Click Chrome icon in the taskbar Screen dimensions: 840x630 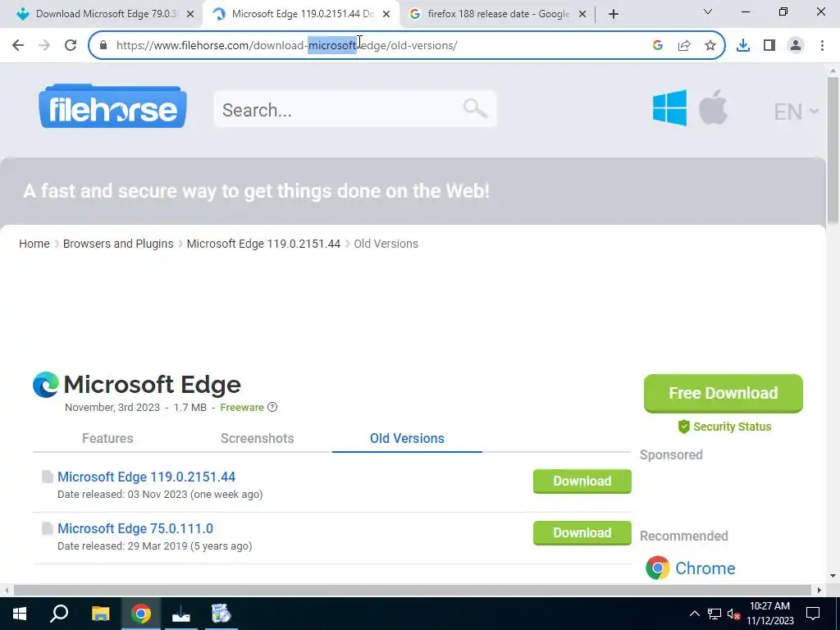pyautogui.click(x=141, y=614)
